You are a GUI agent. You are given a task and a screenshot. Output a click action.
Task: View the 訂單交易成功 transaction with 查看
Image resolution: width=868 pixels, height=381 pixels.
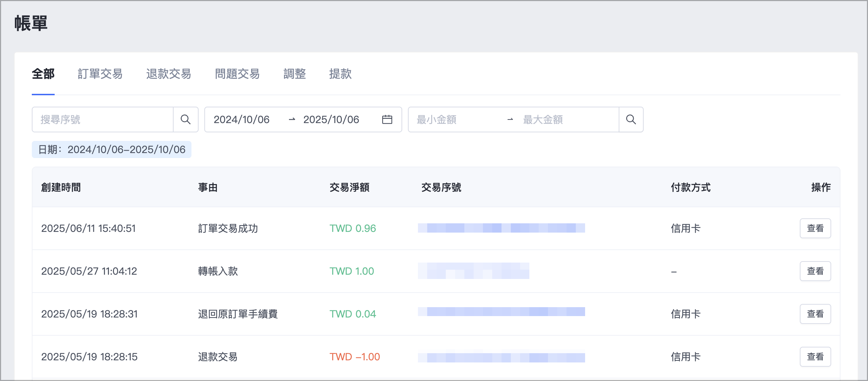click(815, 228)
